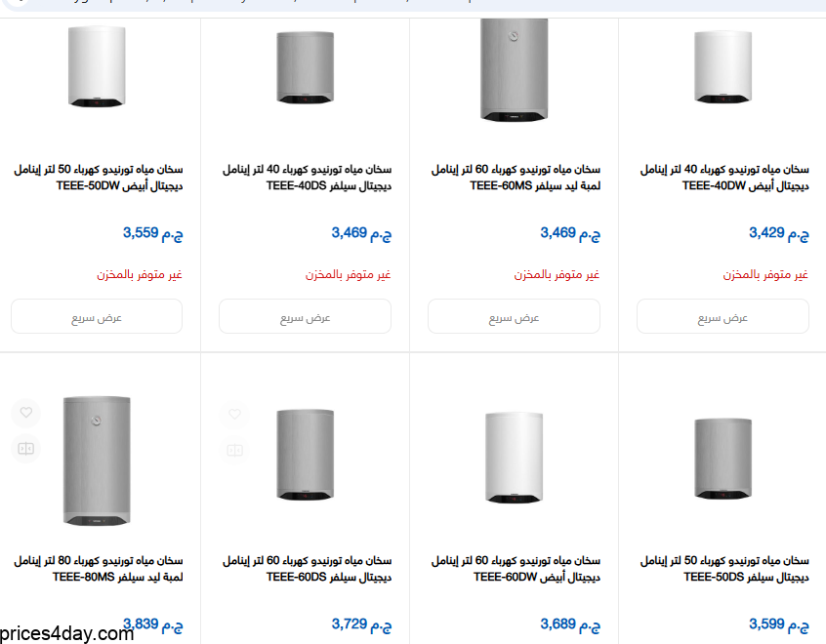This screenshot has height=644, width=826.
Task: Select the TEEE-40DW product title
Action: coord(724,178)
